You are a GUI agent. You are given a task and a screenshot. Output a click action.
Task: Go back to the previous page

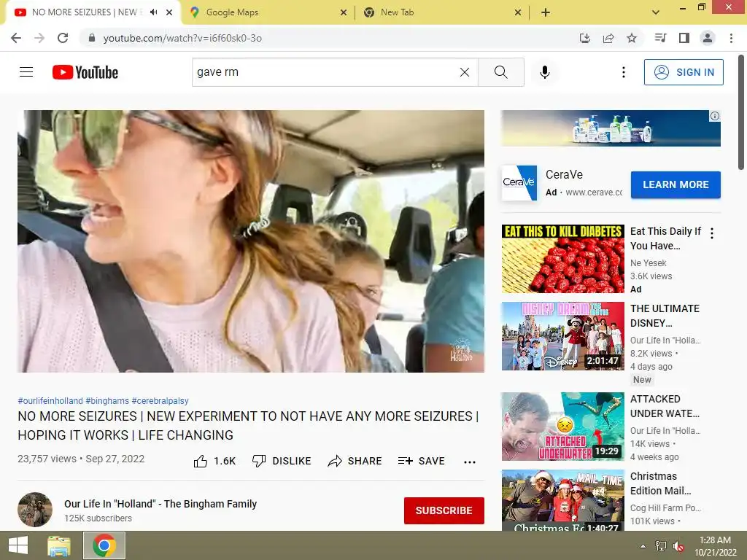(x=16, y=38)
